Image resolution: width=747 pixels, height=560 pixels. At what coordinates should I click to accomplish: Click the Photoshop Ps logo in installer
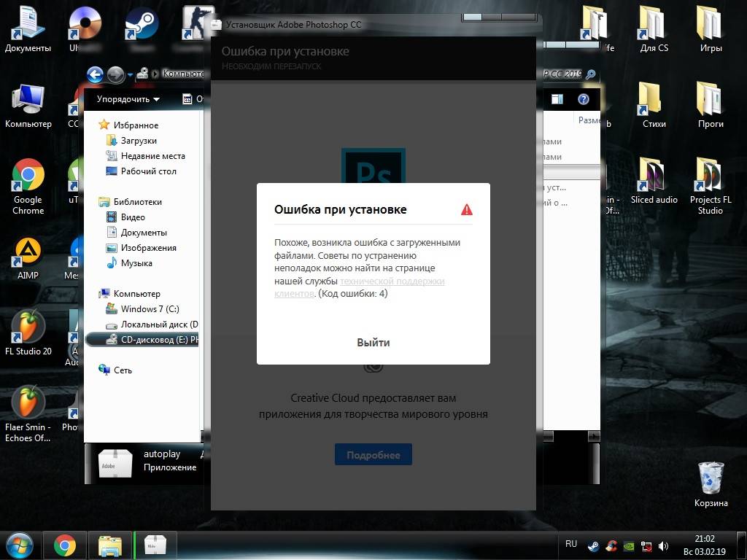373,166
